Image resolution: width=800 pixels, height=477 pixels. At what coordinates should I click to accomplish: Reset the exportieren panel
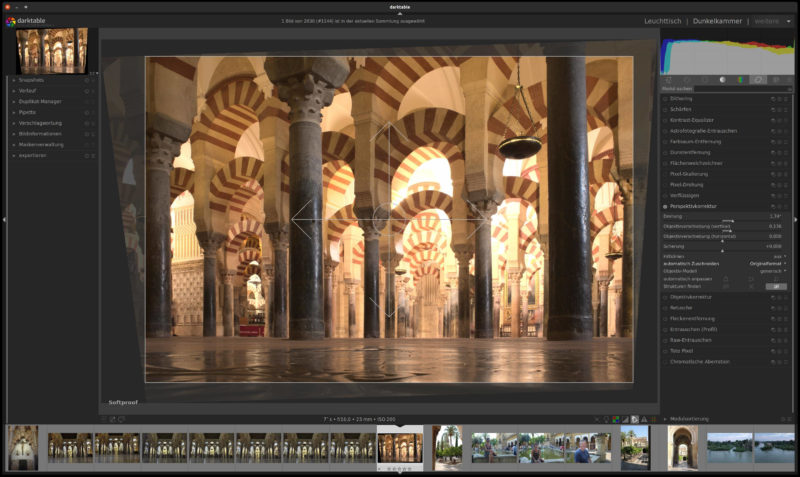[87, 156]
